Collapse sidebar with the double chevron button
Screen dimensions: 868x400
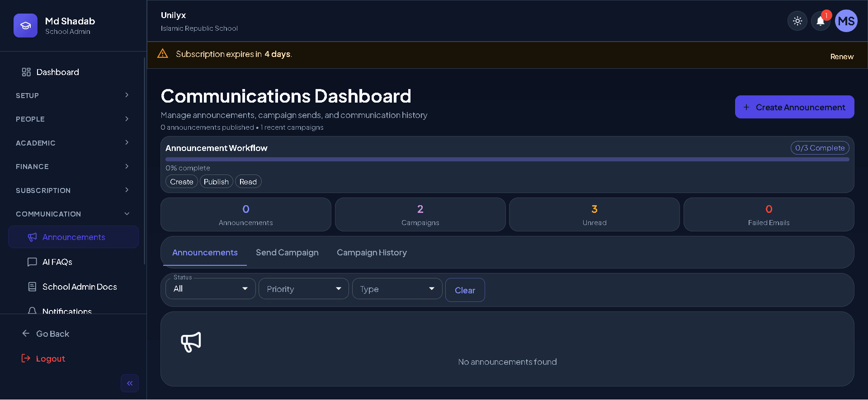130,383
